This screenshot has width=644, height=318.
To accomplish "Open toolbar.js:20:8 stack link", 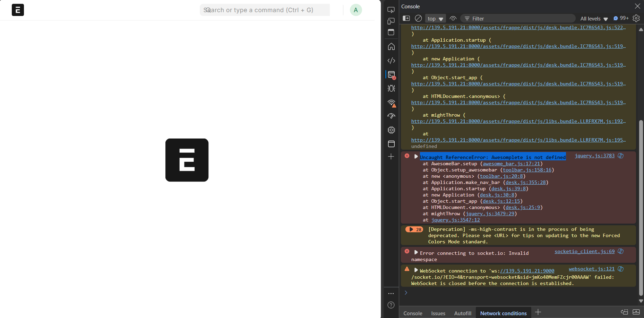I will coord(501,176).
